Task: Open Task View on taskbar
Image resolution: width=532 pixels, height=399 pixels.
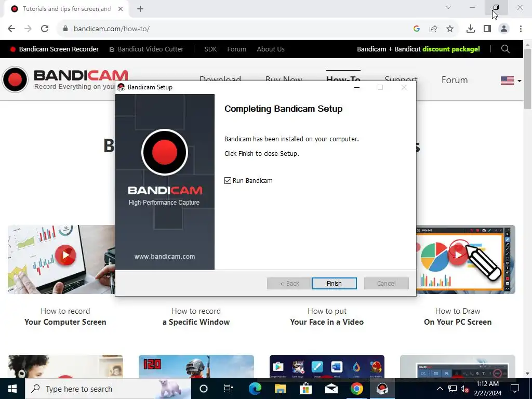Action: point(229,389)
